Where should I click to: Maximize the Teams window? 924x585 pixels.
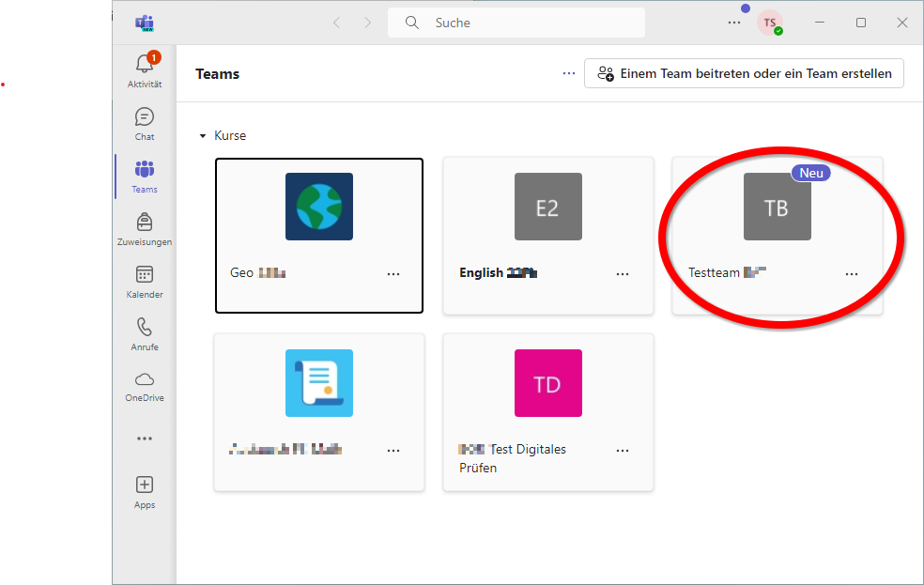coord(861,23)
